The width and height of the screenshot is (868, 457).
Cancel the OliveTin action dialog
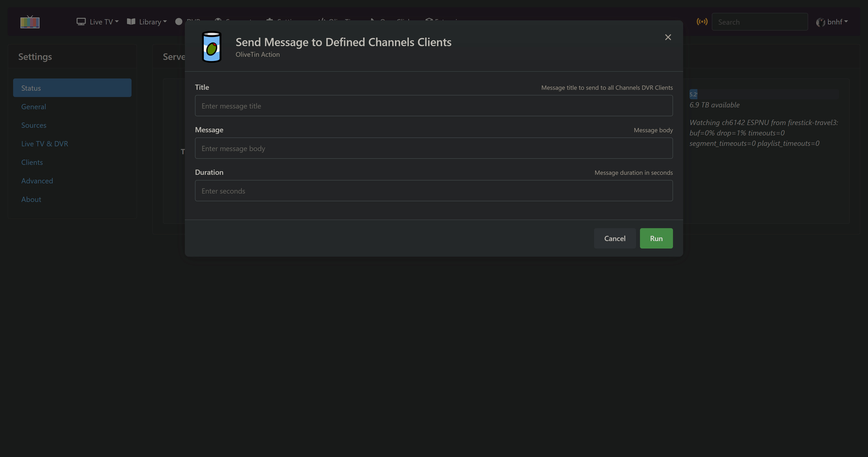pyautogui.click(x=615, y=238)
